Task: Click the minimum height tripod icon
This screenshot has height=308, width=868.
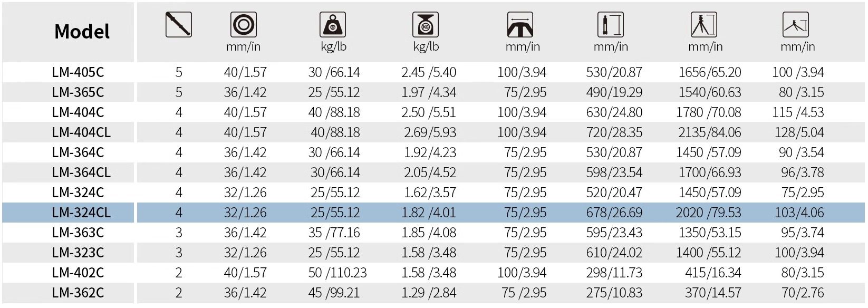Action: (x=796, y=25)
